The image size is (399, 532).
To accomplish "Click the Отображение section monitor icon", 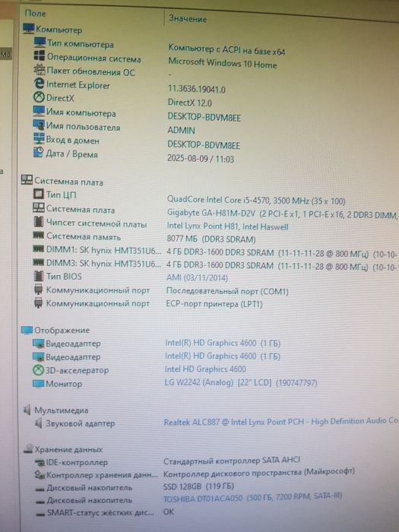I will 27,330.
